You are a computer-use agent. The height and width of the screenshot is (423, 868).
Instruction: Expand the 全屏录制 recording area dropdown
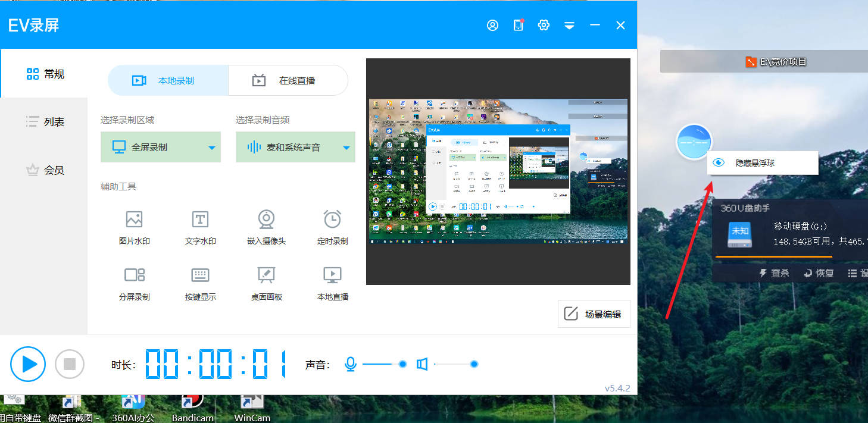click(x=211, y=148)
